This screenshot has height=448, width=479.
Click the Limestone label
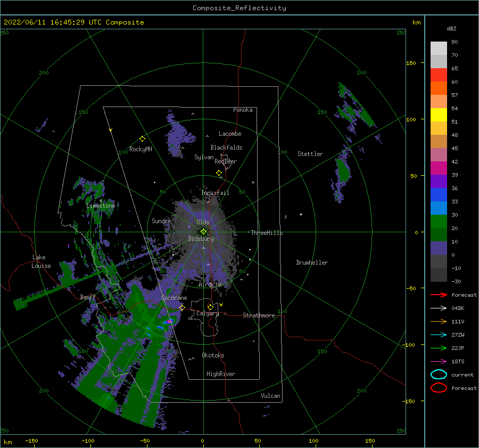pyautogui.click(x=101, y=206)
